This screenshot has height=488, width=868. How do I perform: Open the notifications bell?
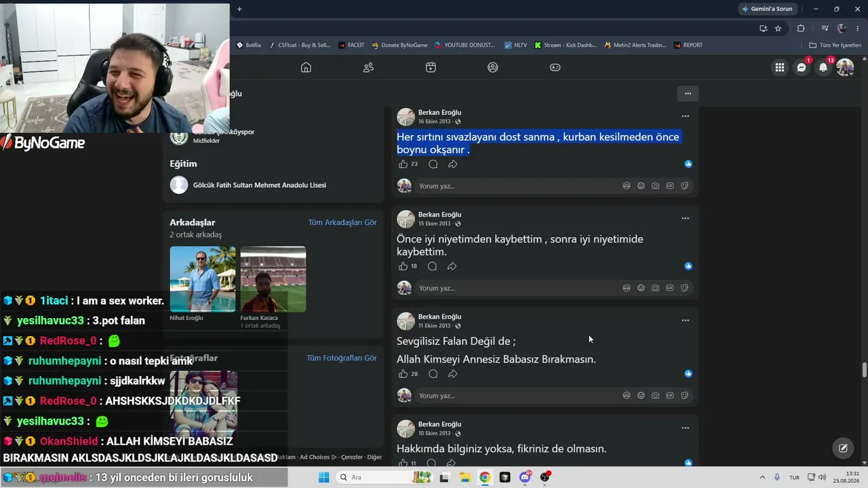[x=823, y=67]
